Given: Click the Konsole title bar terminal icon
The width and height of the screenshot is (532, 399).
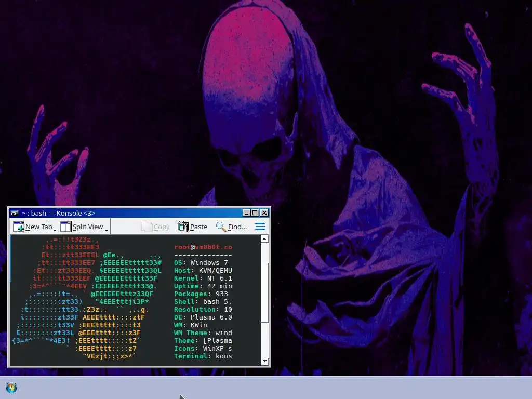Looking at the screenshot, I should tap(14, 213).
